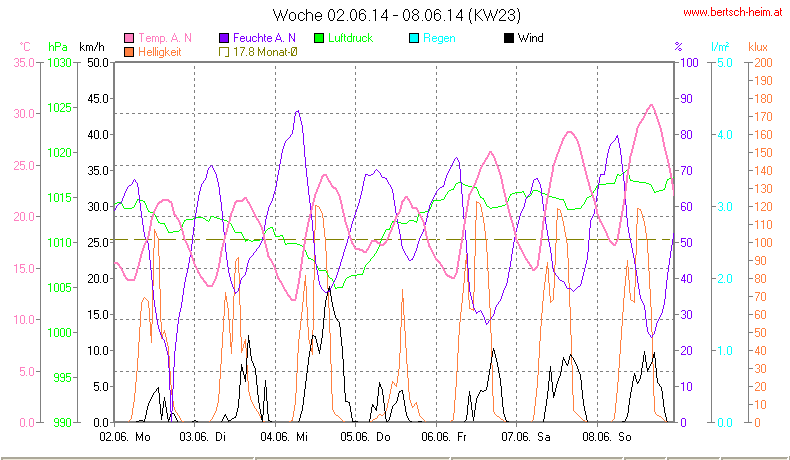
Task: Click the 200 klux axis value
Action: point(763,63)
